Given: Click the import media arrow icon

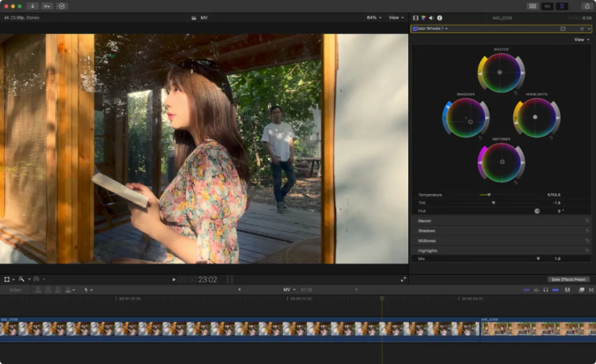Looking at the screenshot, I should [x=33, y=6].
